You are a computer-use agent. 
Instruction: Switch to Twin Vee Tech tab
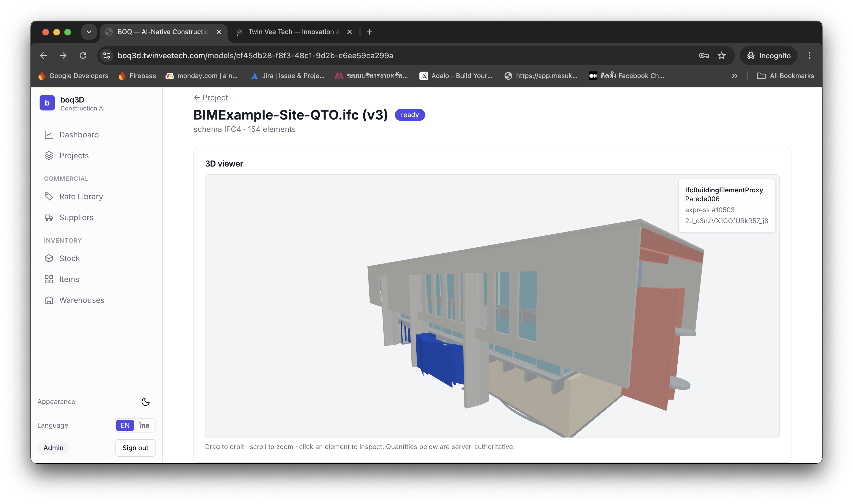294,32
